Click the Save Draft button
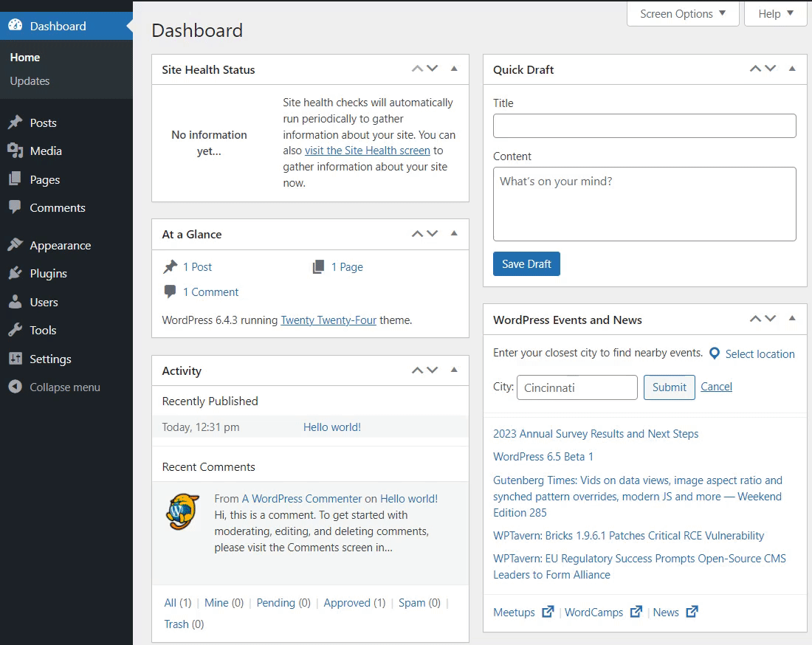The image size is (812, 645). tap(526, 263)
